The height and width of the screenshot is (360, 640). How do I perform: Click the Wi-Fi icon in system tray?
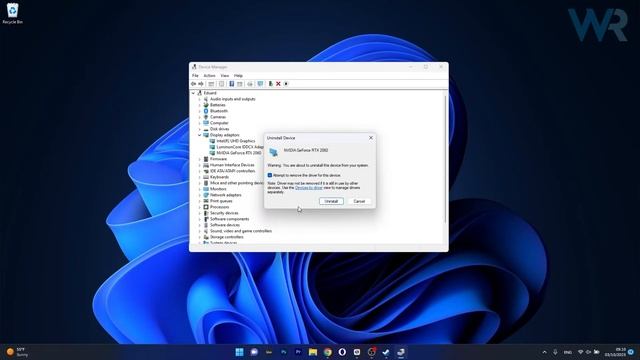click(580, 352)
